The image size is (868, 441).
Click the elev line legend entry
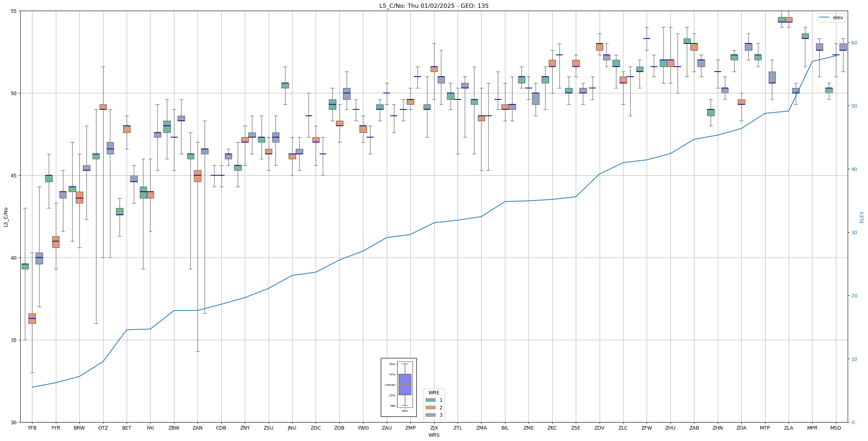[x=831, y=17]
